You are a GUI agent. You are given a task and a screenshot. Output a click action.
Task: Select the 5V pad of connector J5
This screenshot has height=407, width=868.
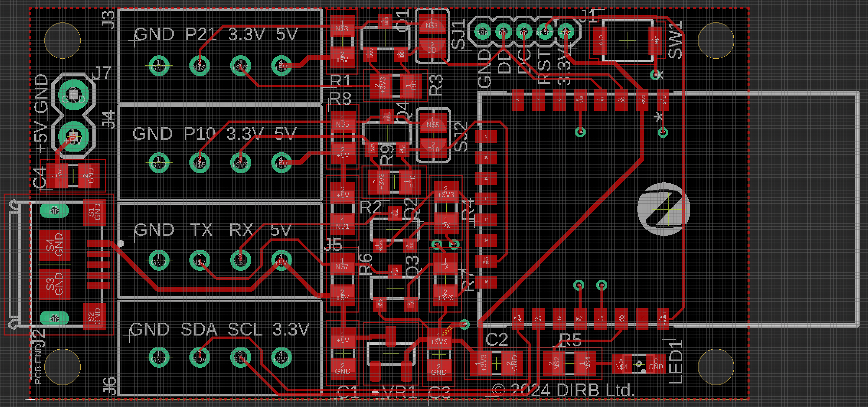281,260
